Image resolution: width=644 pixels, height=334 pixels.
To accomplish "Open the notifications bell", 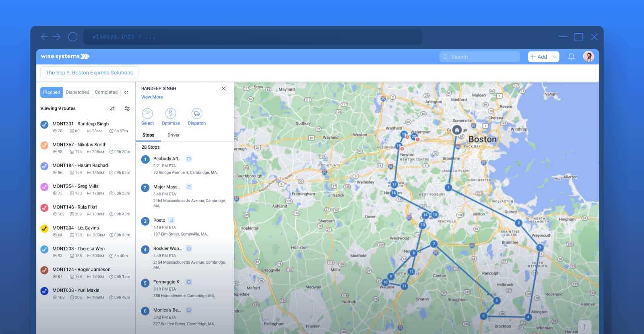I will click(x=571, y=57).
